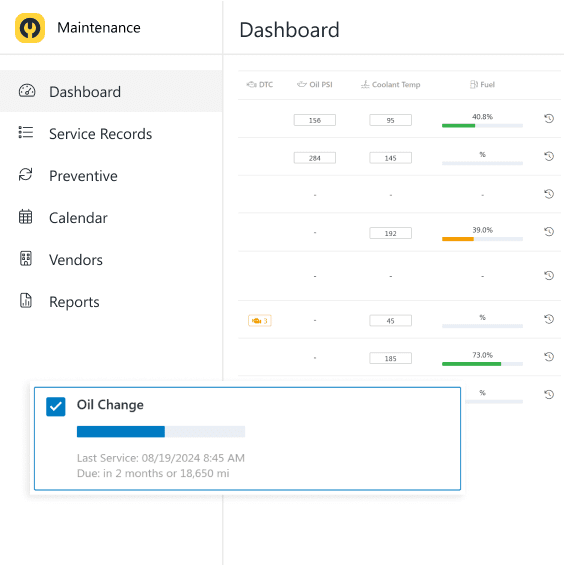Navigate to Vendors page
Image resolution: width=564 pixels, height=565 pixels.
click(x=76, y=260)
